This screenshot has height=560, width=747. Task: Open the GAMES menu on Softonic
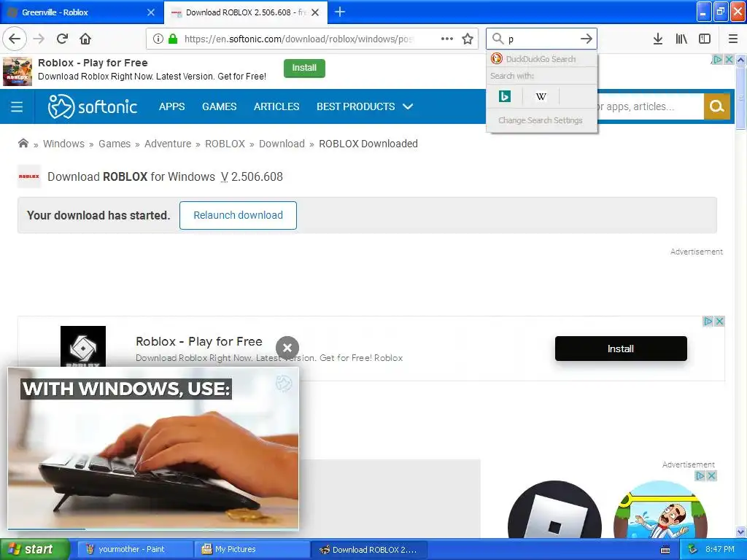click(x=219, y=106)
